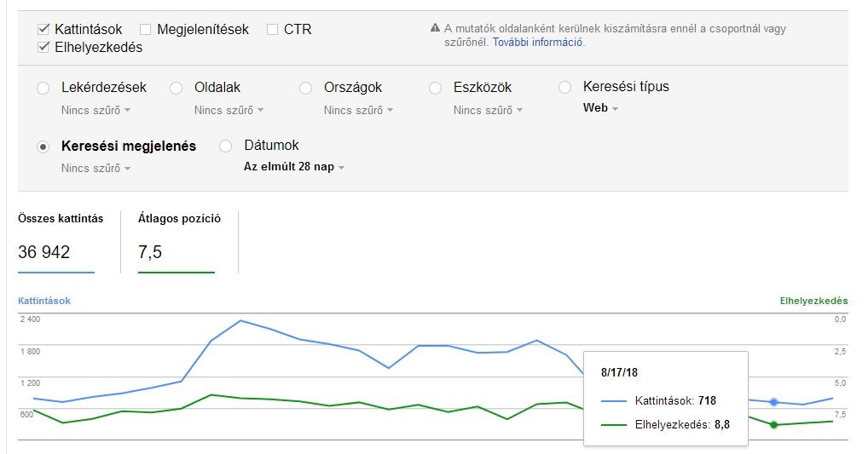This screenshot has height=454, width=868.
Task: Open the filter dropdown under Keresési megjelenés
Action: pos(95,168)
